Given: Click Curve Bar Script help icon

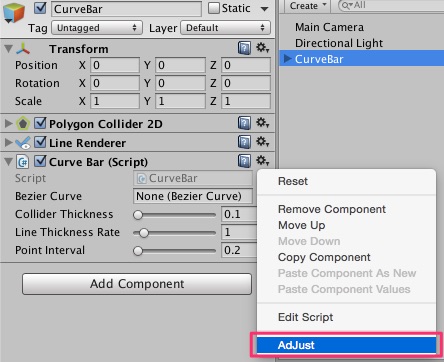Looking at the screenshot, I should 244,161.
